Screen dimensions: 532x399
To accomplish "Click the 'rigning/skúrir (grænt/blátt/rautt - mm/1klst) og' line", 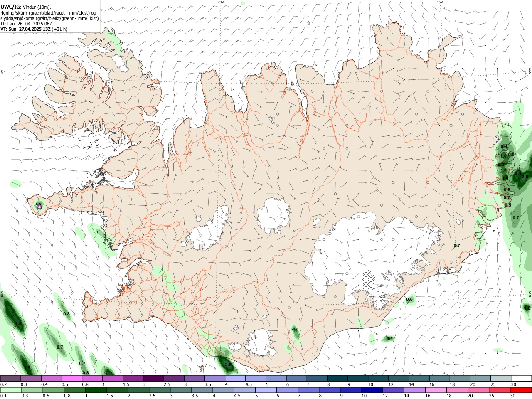I will [48, 13].
